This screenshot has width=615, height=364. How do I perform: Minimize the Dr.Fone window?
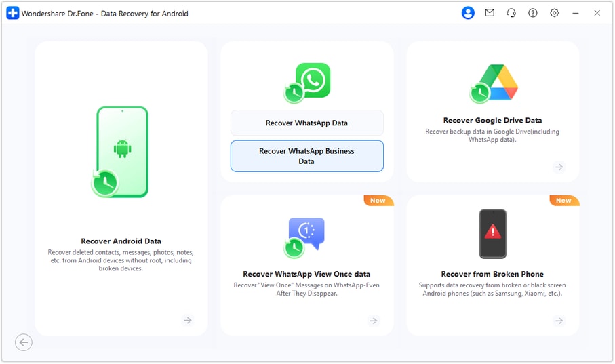[576, 13]
